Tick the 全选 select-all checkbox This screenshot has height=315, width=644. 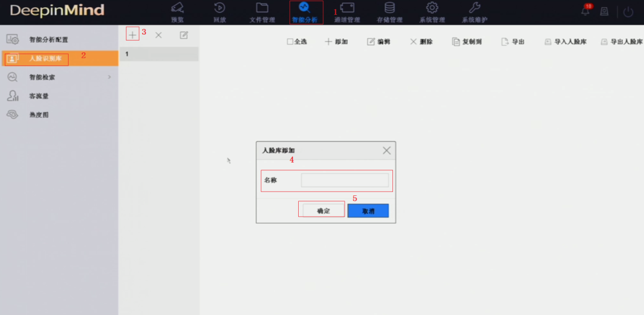(x=290, y=42)
